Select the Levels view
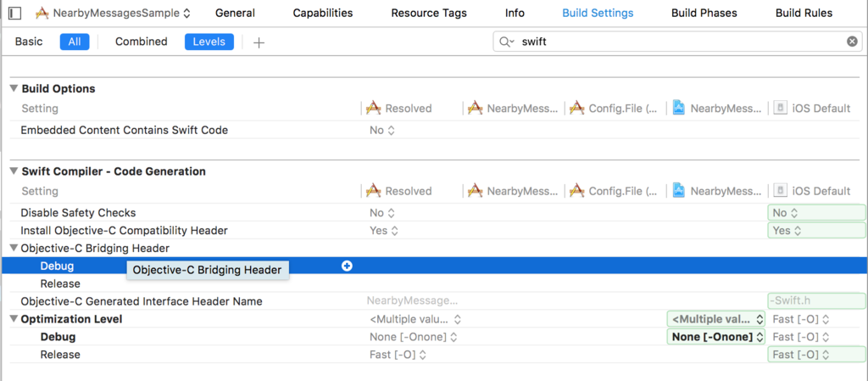 click(209, 42)
